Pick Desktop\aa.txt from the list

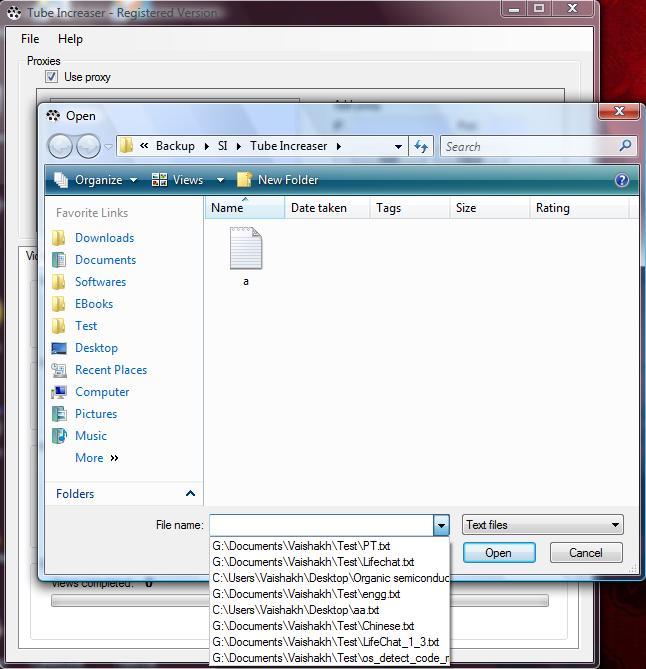(x=330, y=610)
